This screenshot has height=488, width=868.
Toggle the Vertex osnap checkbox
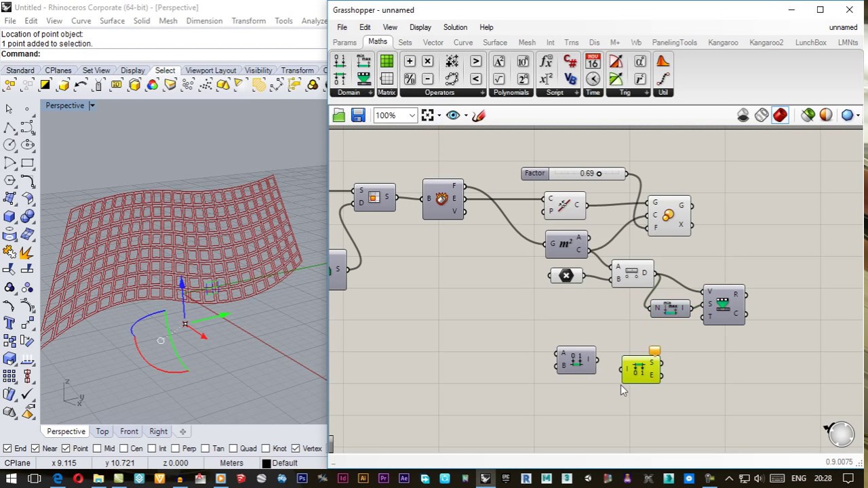tap(295, 449)
